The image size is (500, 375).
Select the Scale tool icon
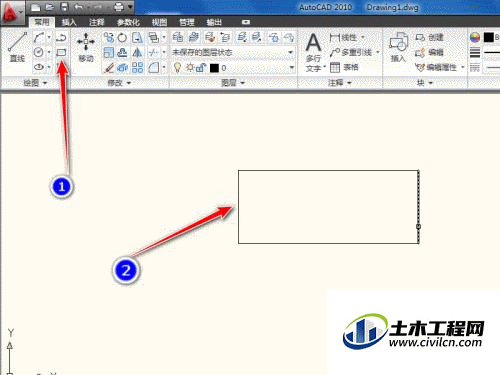coord(108,52)
